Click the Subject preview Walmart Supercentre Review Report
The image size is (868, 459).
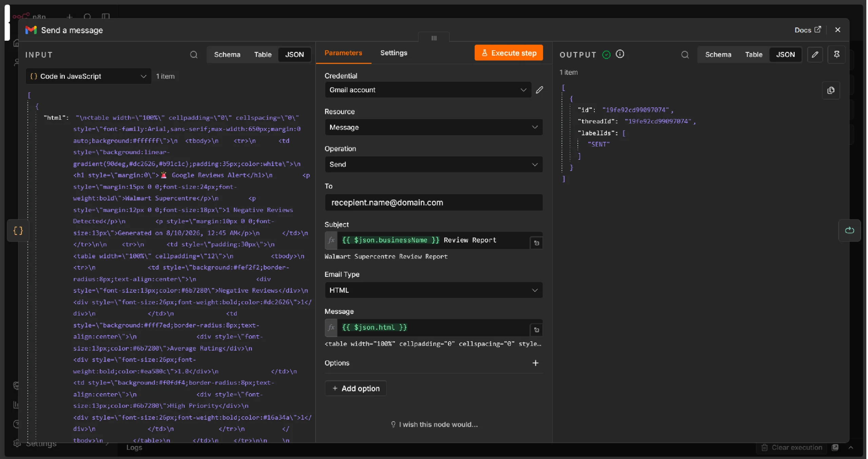(386, 257)
